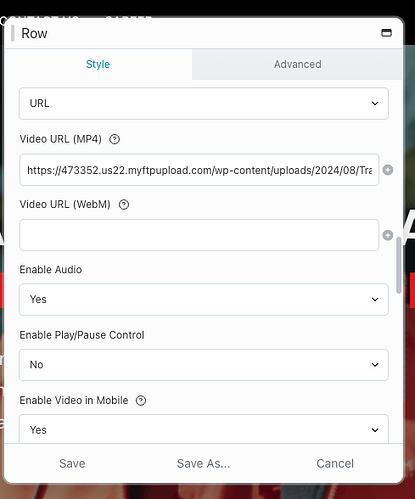Image resolution: width=415 pixels, height=499 pixels.
Task: Open the URL video source dropdown
Action: [x=204, y=103]
